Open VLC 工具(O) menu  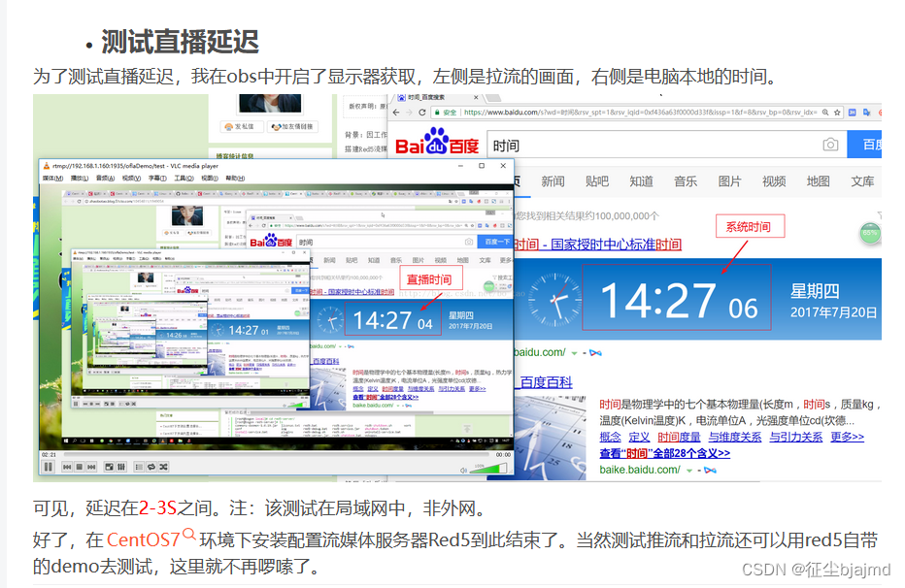(184, 179)
